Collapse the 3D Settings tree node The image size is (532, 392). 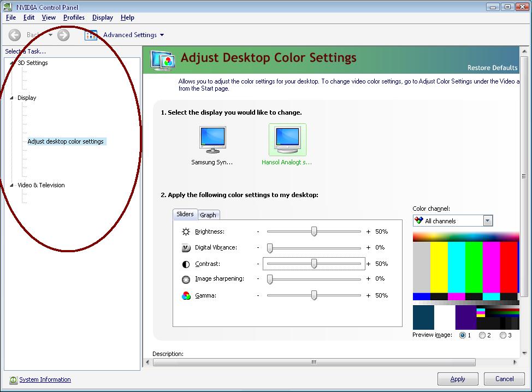pyautogui.click(x=12, y=63)
